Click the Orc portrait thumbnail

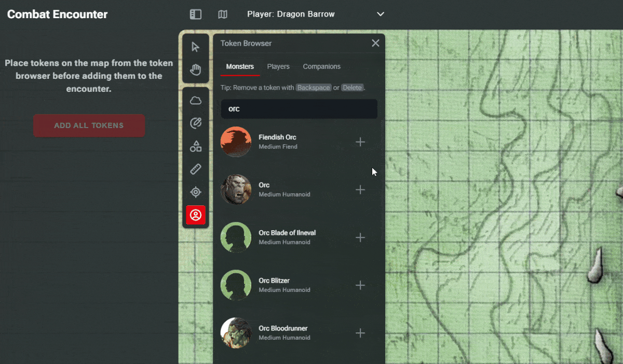[236, 190]
